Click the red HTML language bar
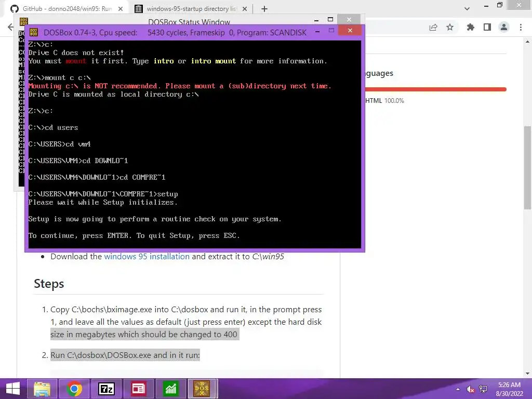The height and width of the screenshot is (399, 532). click(x=436, y=89)
